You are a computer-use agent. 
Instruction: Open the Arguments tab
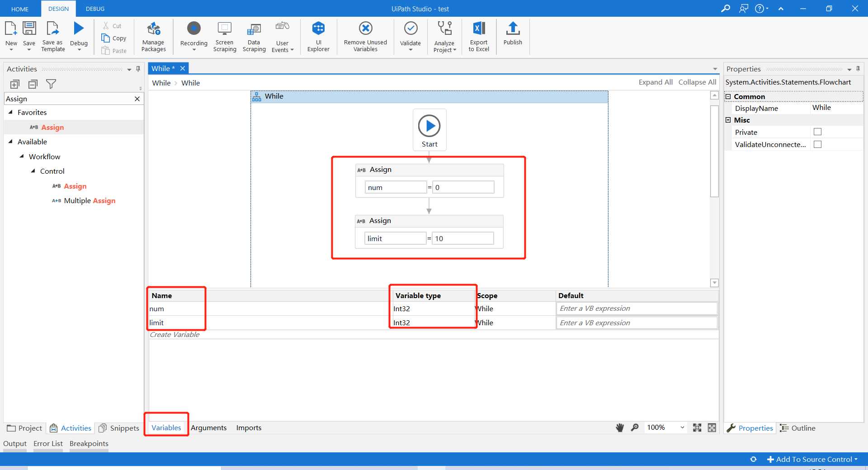[208, 427]
